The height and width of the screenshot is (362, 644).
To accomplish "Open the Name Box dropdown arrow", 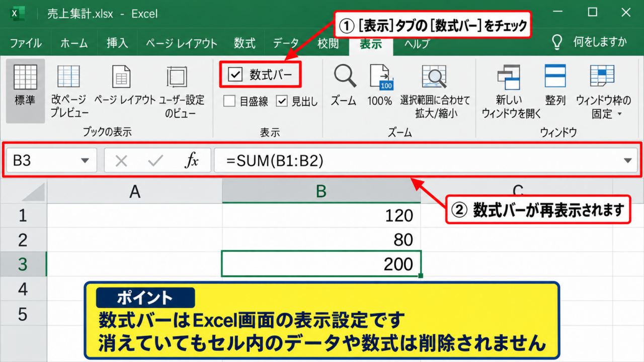I will (85, 161).
